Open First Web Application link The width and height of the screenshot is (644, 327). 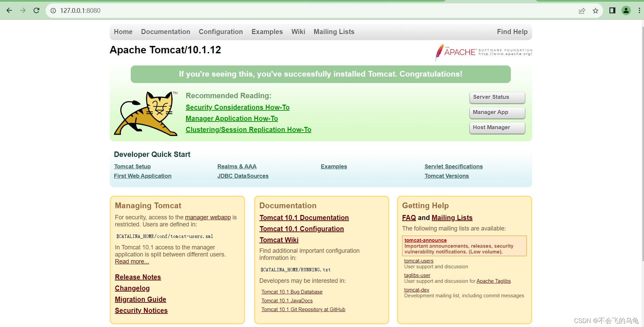(143, 176)
